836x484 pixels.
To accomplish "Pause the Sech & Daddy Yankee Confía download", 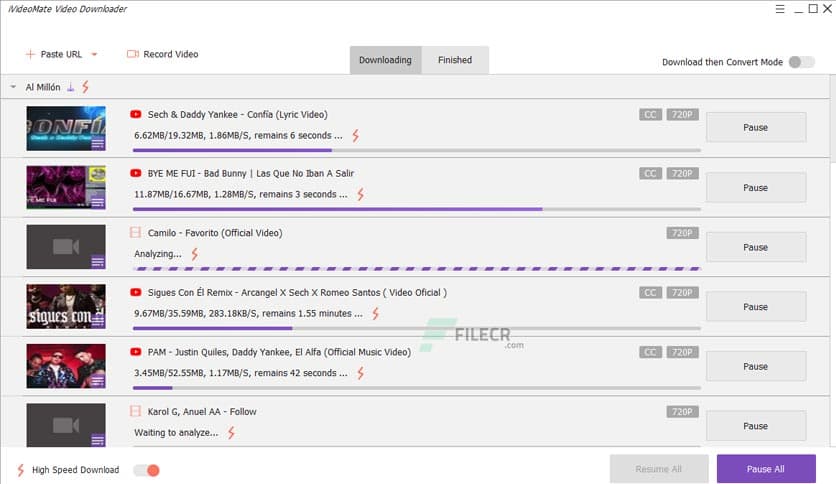I will (x=755, y=127).
